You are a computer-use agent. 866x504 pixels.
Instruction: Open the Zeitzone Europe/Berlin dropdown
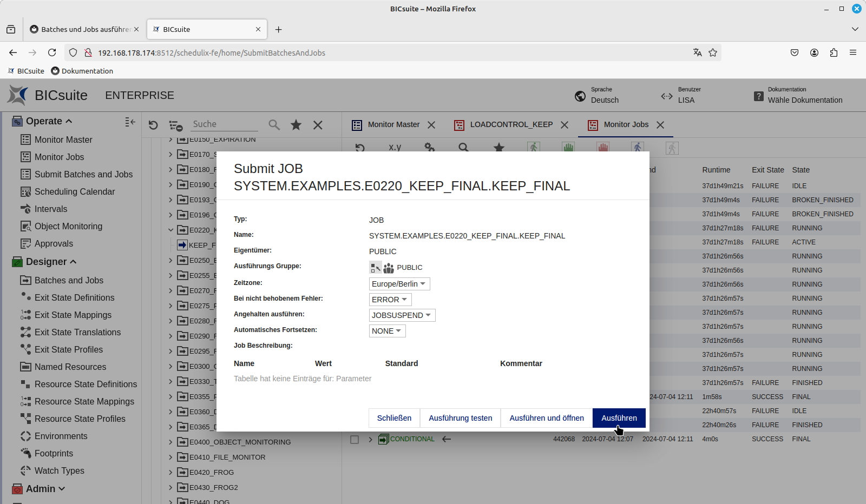pos(399,284)
